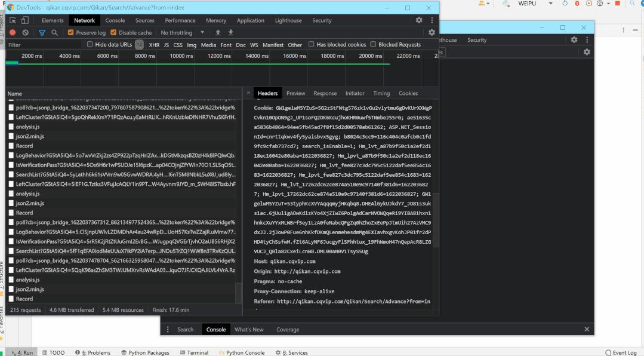Screen dimensions: 644x356
Task: Open the Application panel
Action: click(251, 20)
